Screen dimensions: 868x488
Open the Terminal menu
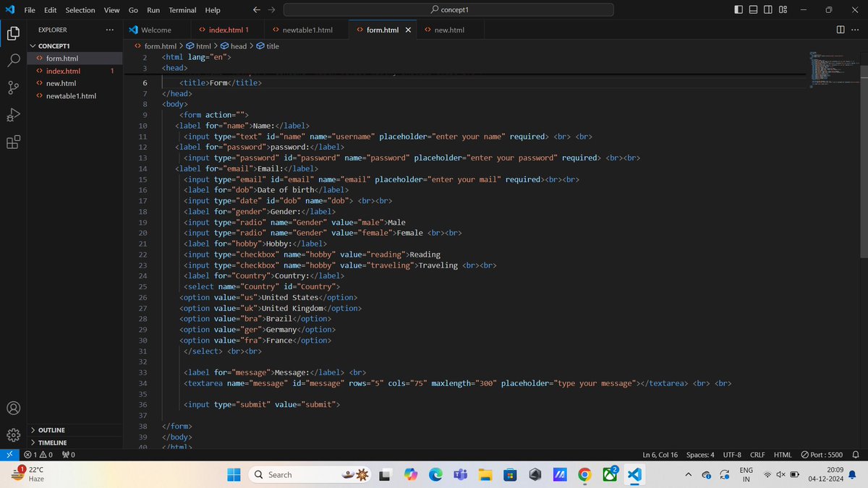(182, 10)
